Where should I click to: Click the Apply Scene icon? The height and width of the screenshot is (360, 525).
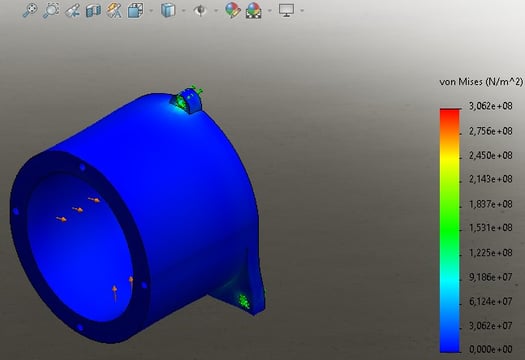pos(253,10)
